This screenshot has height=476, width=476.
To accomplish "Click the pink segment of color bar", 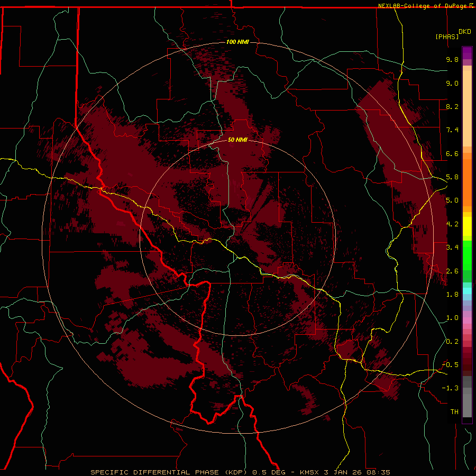I will (467, 321).
